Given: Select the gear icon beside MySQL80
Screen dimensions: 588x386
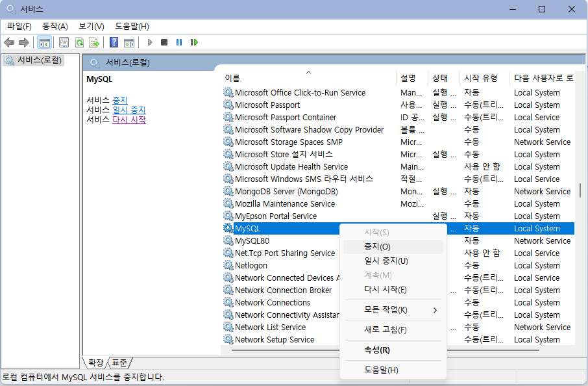Looking at the screenshot, I should 228,240.
